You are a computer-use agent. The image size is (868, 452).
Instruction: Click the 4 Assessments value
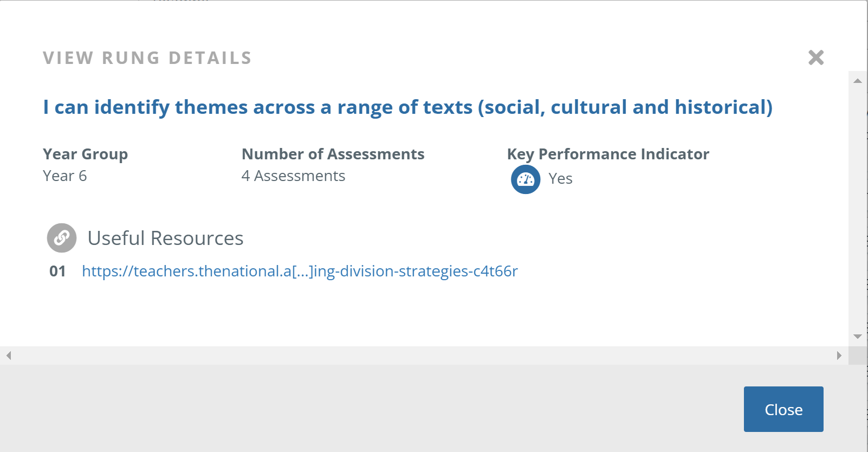(293, 176)
